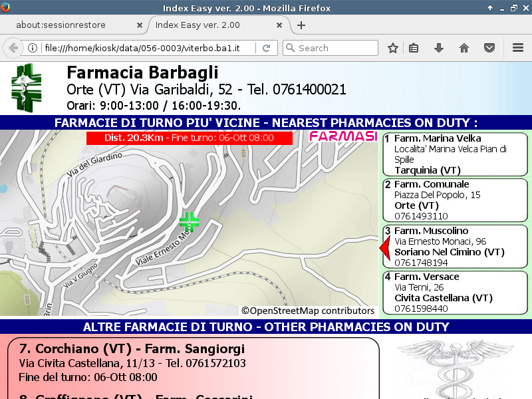This screenshot has width=532, height=399.
Task: Open the Firefox hamburger menu
Action: (x=518, y=48)
